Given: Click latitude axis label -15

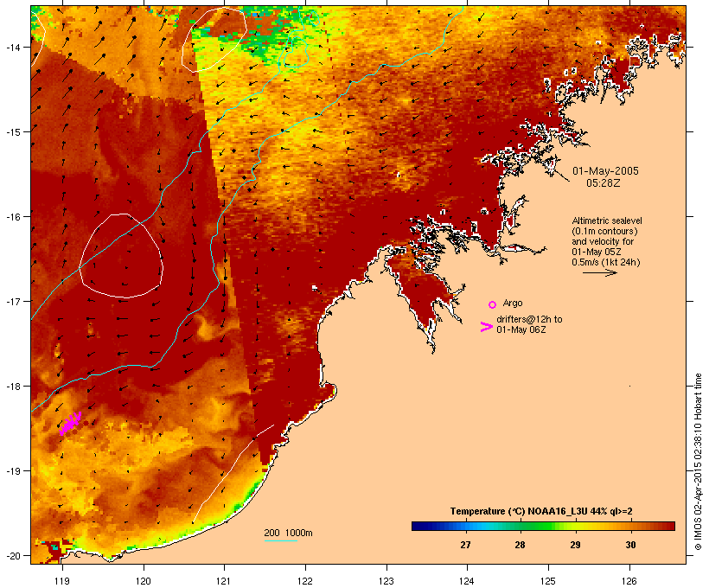Looking at the screenshot, I should point(13,131).
